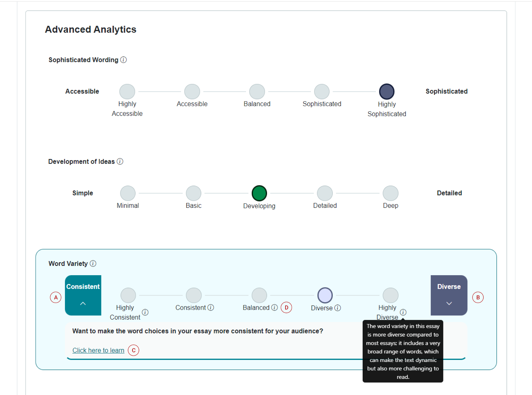Image resolution: width=532 pixels, height=395 pixels.
Task: Select Balanced point on Sophisticated Wording scale
Action: [x=257, y=91]
